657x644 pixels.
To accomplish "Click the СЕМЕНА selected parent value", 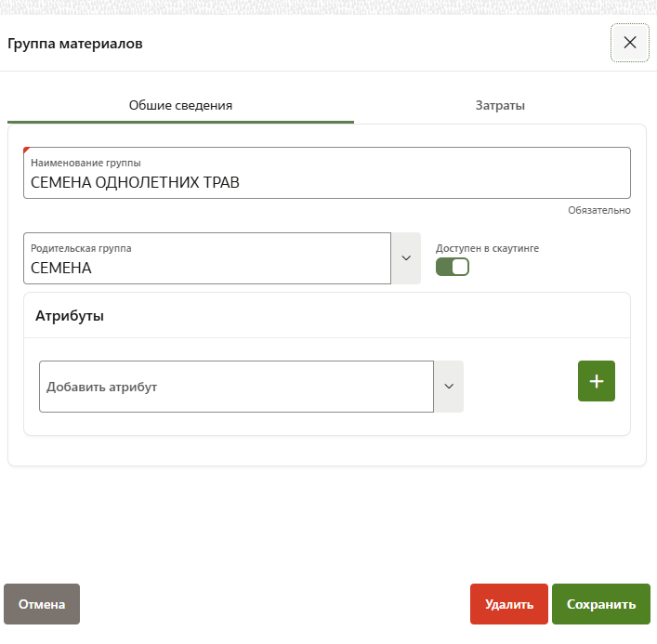I will [61, 269].
